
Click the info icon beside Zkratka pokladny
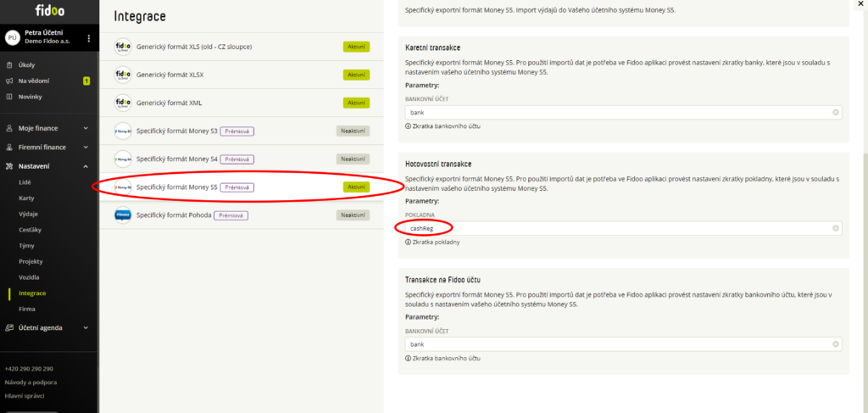(408, 242)
